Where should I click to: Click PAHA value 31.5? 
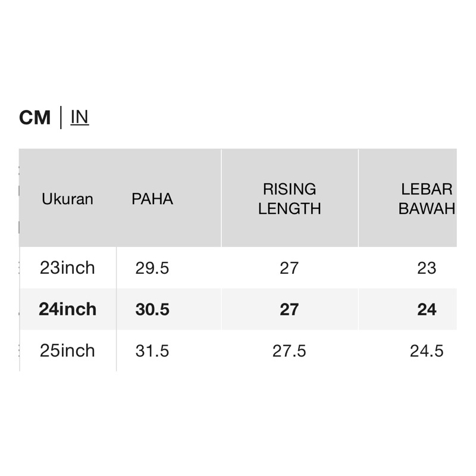point(152,351)
